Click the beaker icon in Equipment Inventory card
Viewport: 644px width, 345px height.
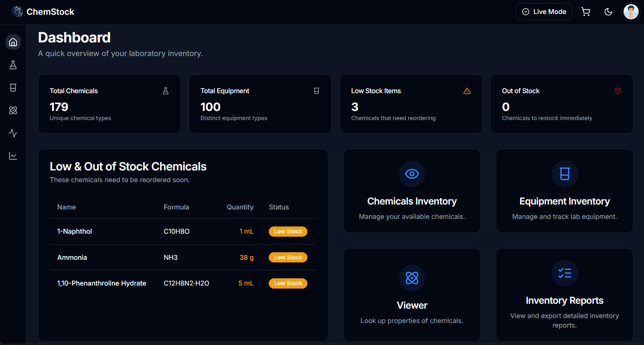click(x=565, y=174)
